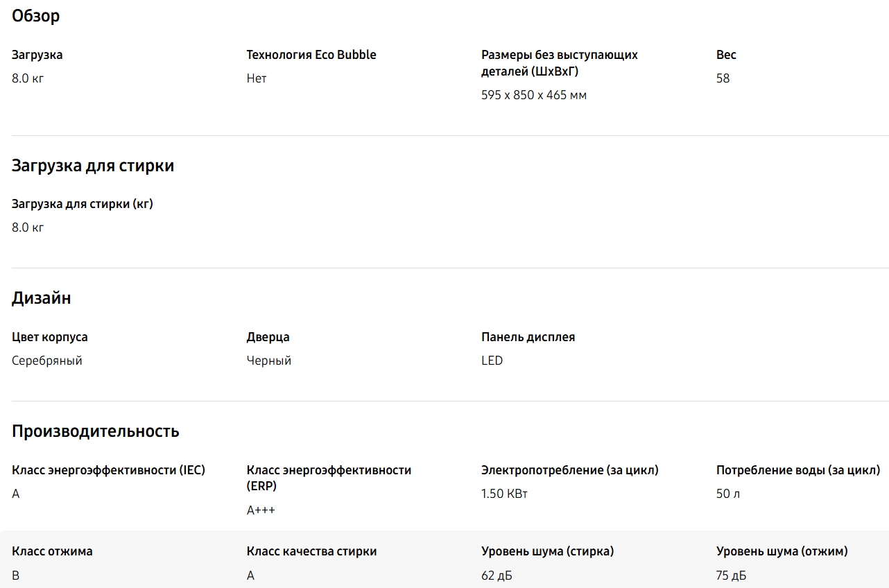Select the "75 дБ" spin noise value
Screen dimensions: 889x588
click(731, 576)
